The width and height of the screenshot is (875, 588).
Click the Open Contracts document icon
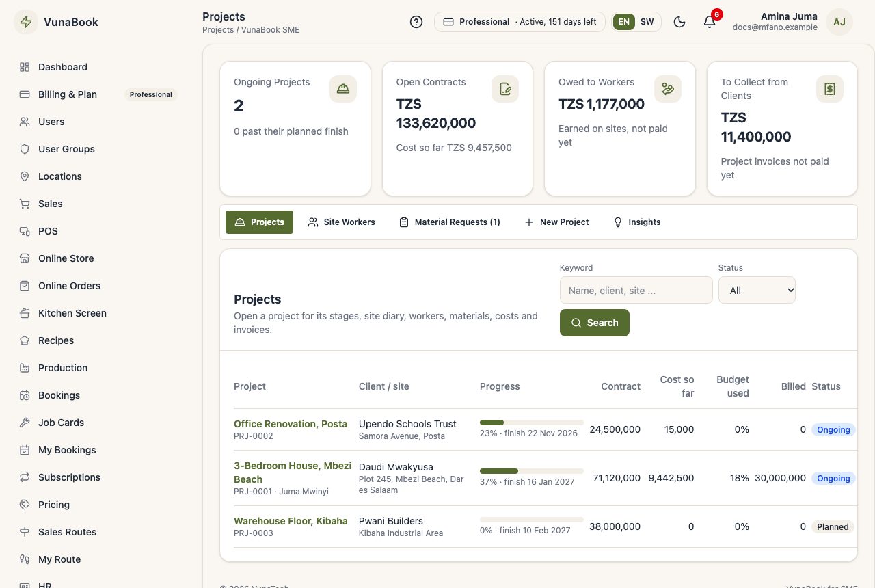click(505, 89)
